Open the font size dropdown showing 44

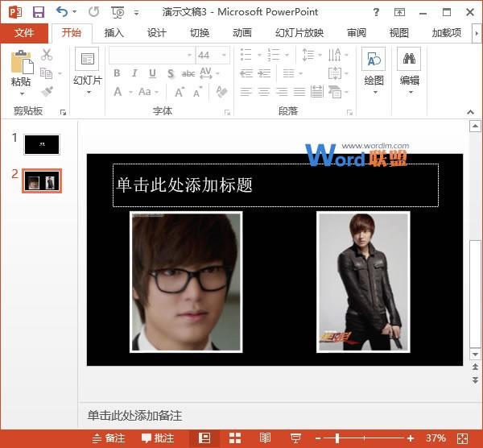tap(224, 56)
